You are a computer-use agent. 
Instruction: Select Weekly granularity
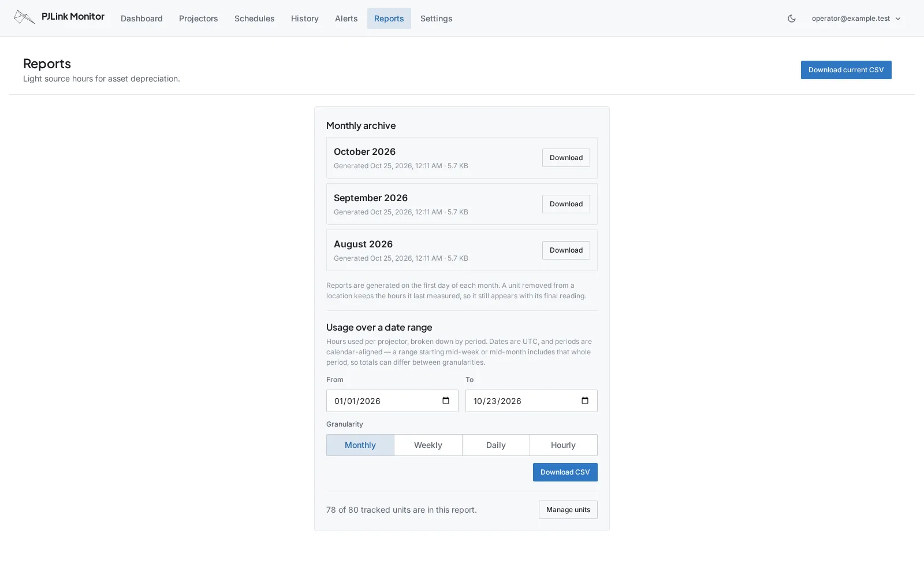[x=428, y=445]
